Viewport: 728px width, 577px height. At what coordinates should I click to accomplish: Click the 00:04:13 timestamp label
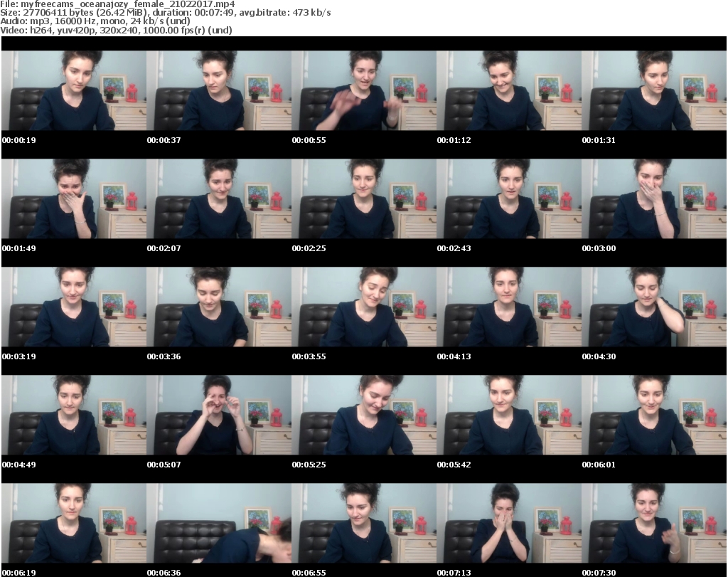point(454,356)
